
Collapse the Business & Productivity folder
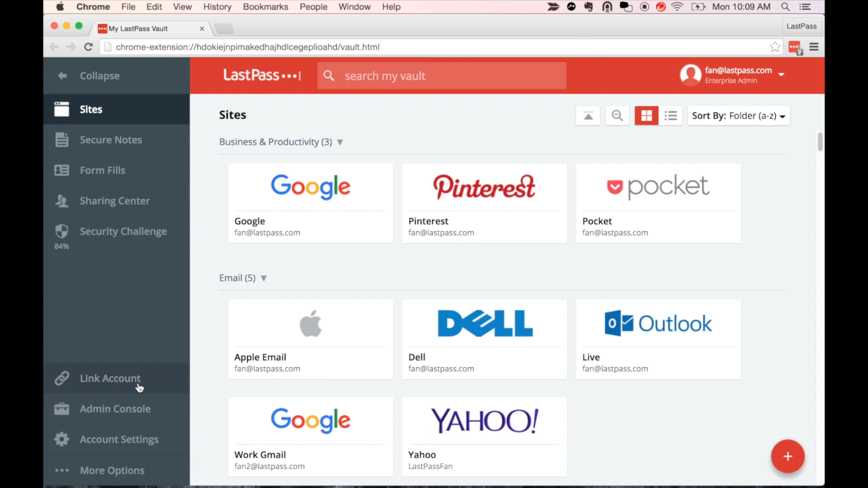(x=340, y=142)
